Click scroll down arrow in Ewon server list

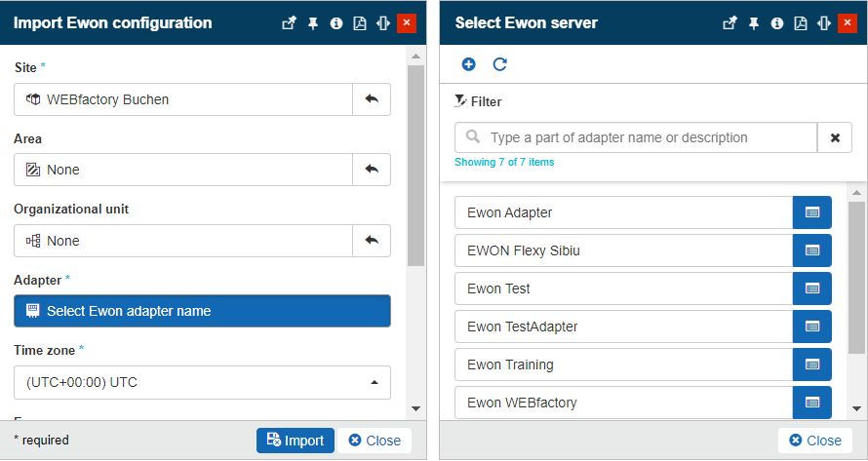coord(856,409)
